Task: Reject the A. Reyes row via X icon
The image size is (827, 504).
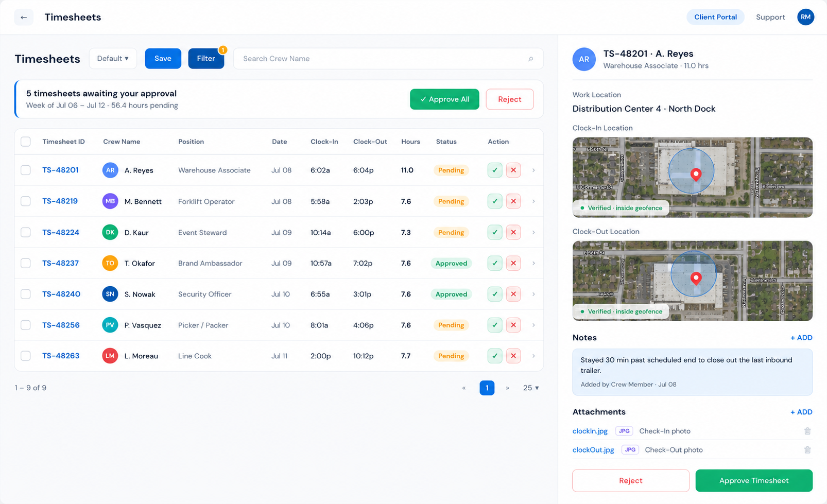Action: click(513, 170)
